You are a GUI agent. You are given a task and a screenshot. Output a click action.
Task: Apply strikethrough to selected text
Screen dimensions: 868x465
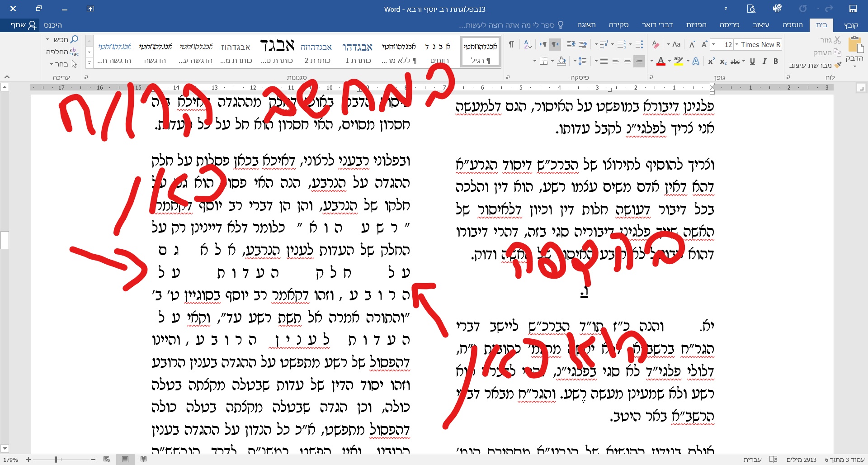pos(735,62)
